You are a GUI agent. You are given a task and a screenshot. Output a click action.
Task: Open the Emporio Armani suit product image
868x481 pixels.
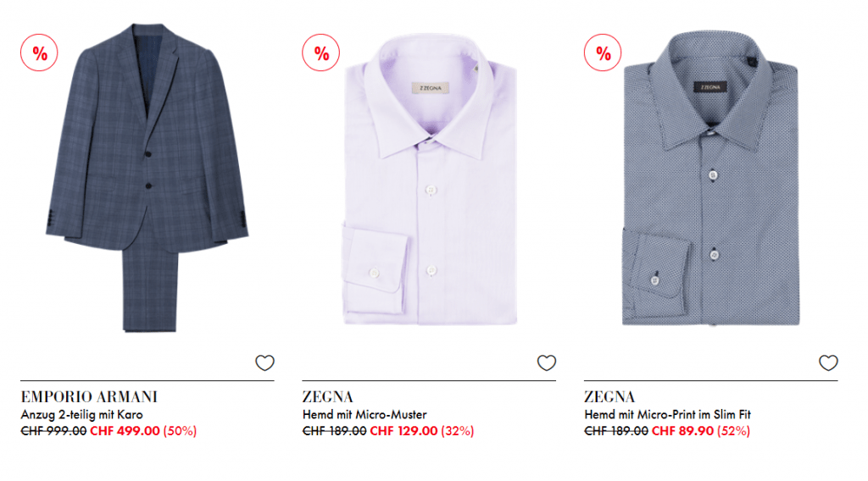(147, 178)
